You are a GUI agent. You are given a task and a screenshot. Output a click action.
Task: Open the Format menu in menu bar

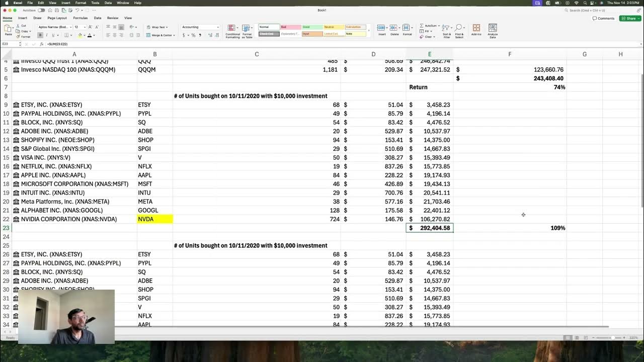pyautogui.click(x=80, y=3)
